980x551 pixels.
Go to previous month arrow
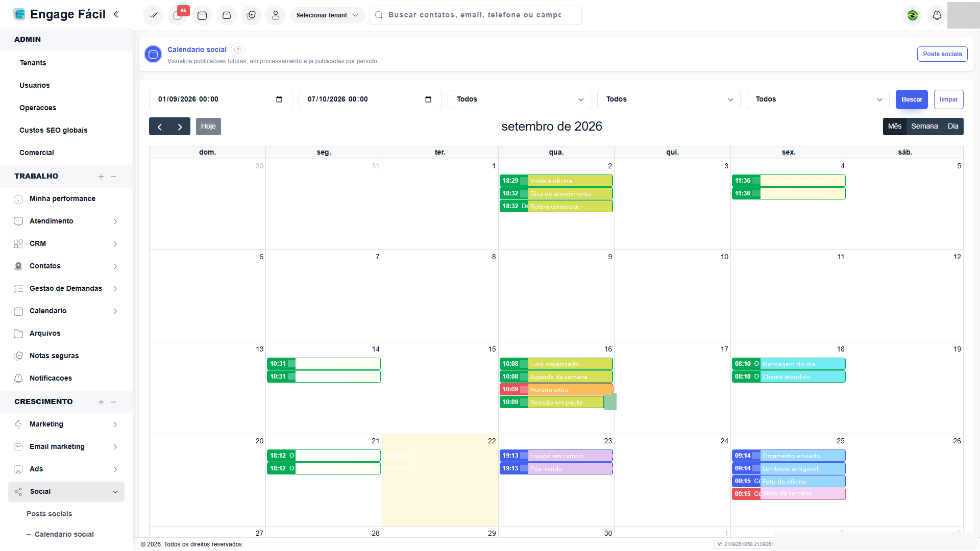point(160,127)
